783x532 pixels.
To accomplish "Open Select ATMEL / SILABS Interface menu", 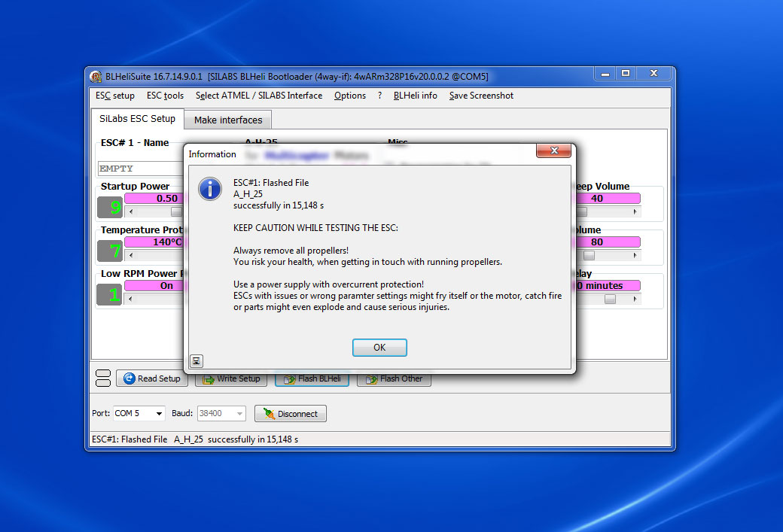I will point(259,96).
